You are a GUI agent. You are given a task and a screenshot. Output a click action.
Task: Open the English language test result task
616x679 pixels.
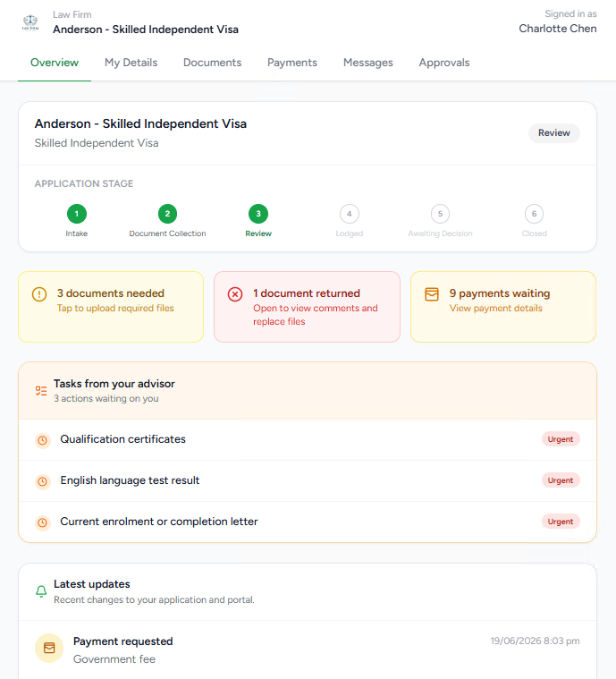pos(308,480)
